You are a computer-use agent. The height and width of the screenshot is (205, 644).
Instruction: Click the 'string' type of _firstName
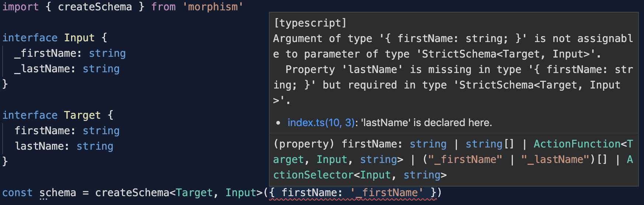(x=107, y=53)
